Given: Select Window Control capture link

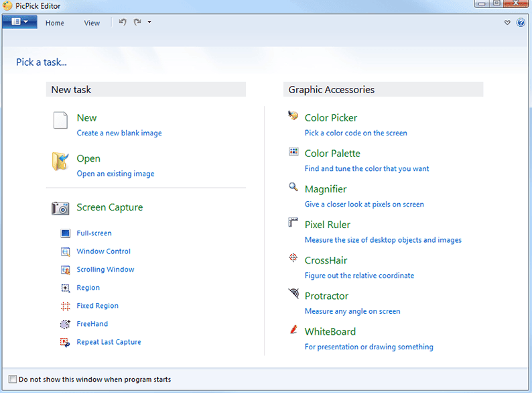Looking at the screenshot, I should pos(103,251).
